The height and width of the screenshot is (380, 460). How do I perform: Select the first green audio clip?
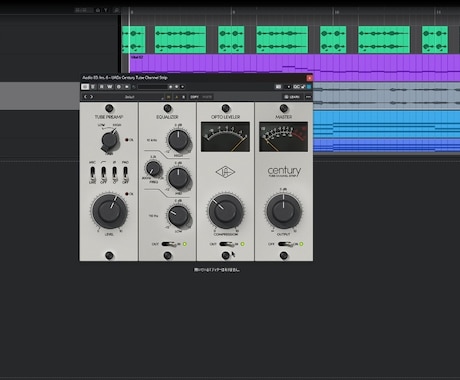click(x=134, y=40)
